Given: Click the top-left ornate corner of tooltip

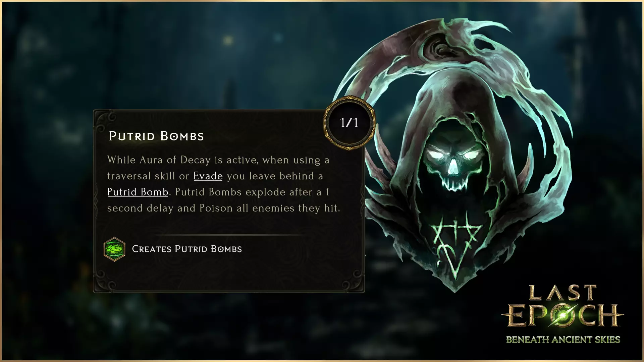Looking at the screenshot, I should pyautogui.click(x=105, y=121).
